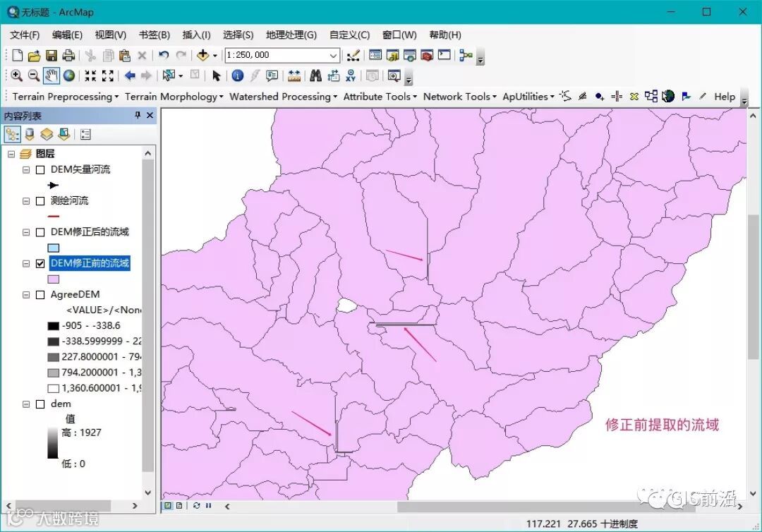The width and height of the screenshot is (762, 532).
Task: Switch to Data View button
Action: point(168,506)
